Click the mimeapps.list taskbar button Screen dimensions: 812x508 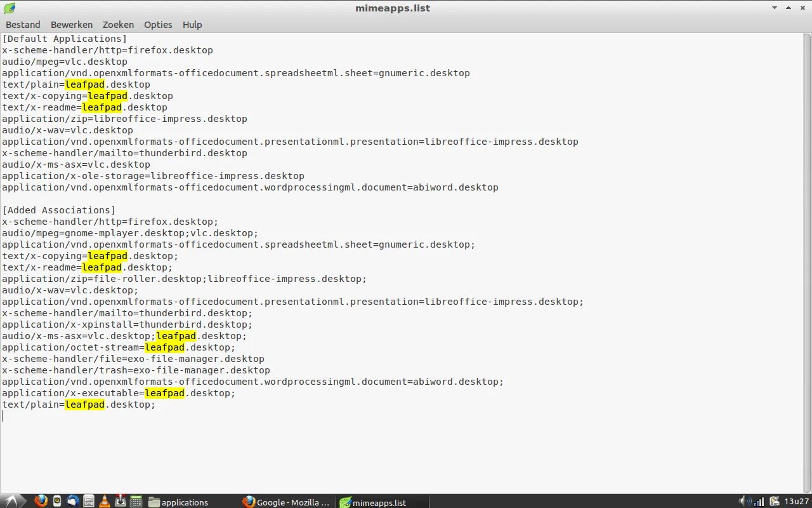coord(382,502)
